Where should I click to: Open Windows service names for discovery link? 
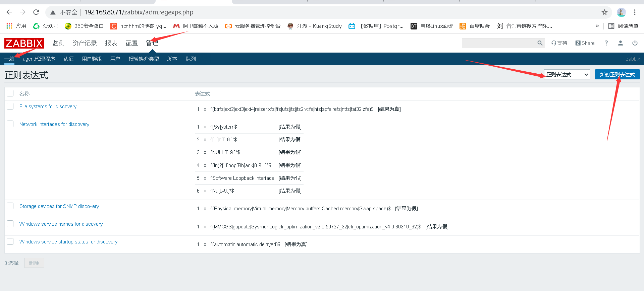(61, 224)
